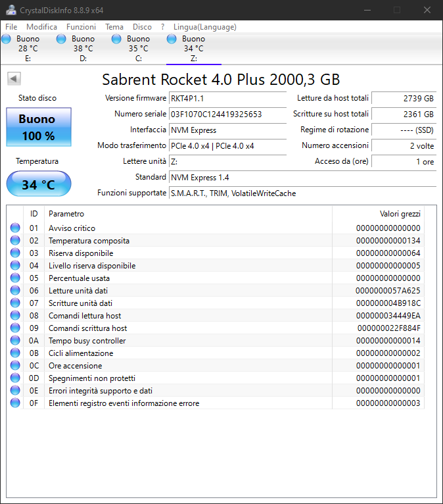Viewport: 443px width, 504px height.
Task: Click the previous disk arrow icon
Action: point(13,79)
